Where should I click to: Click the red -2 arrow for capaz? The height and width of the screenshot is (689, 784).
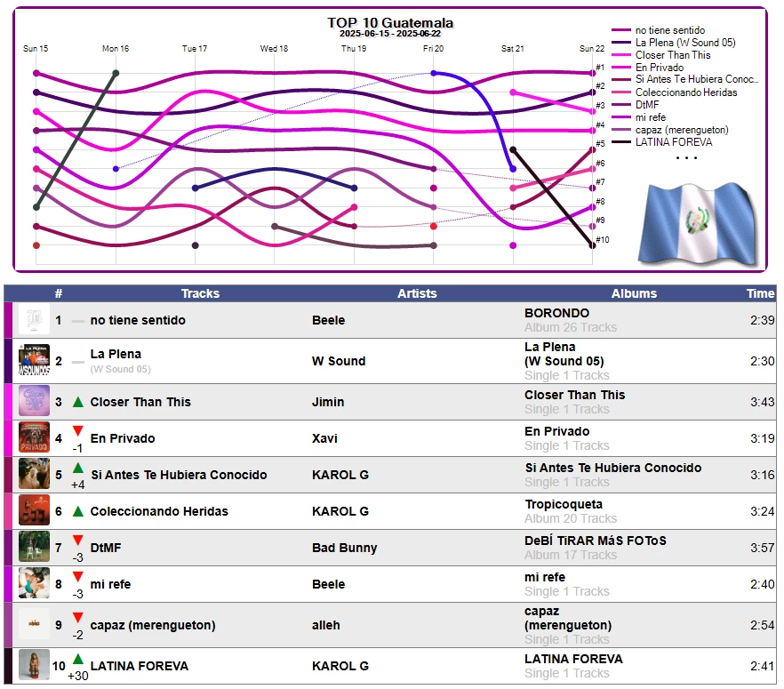pos(77,617)
